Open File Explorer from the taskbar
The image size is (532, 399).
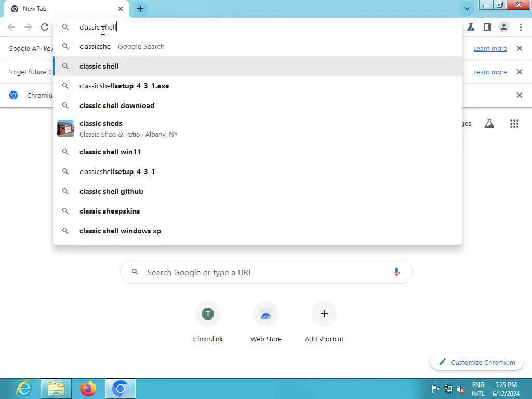(x=56, y=389)
